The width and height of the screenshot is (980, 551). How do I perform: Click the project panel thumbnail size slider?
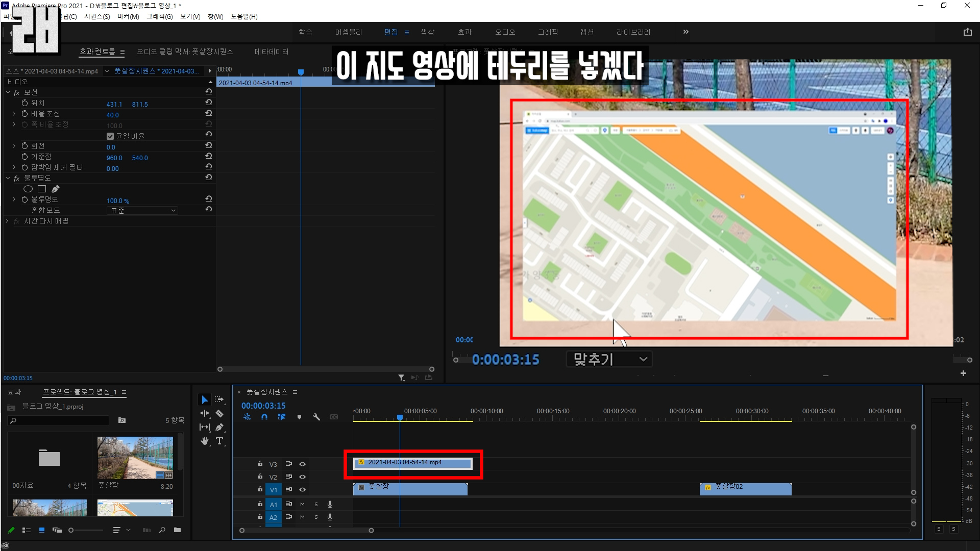(71, 531)
